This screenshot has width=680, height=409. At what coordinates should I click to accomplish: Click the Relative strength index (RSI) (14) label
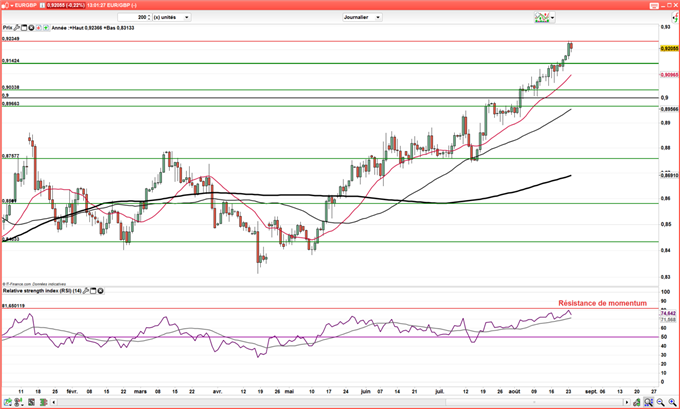pos(42,291)
